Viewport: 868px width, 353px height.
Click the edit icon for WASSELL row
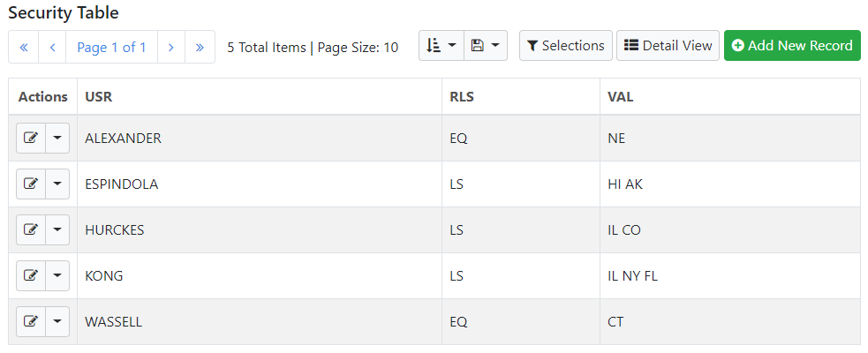click(31, 321)
